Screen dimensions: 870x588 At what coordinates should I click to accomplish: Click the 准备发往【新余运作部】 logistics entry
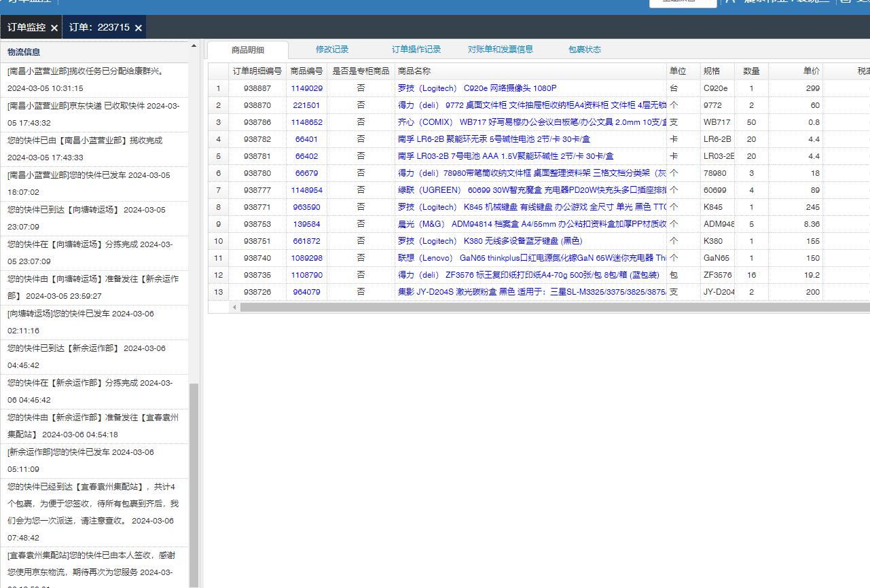94,287
